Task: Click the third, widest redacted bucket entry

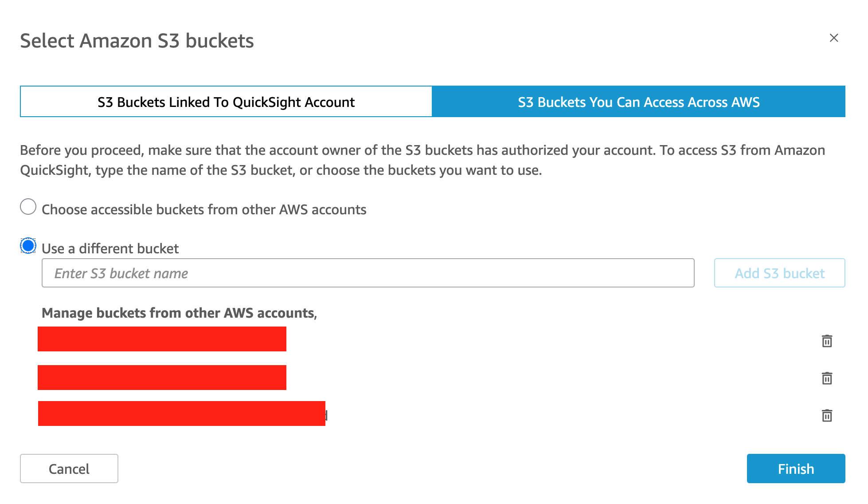Action: [182, 413]
